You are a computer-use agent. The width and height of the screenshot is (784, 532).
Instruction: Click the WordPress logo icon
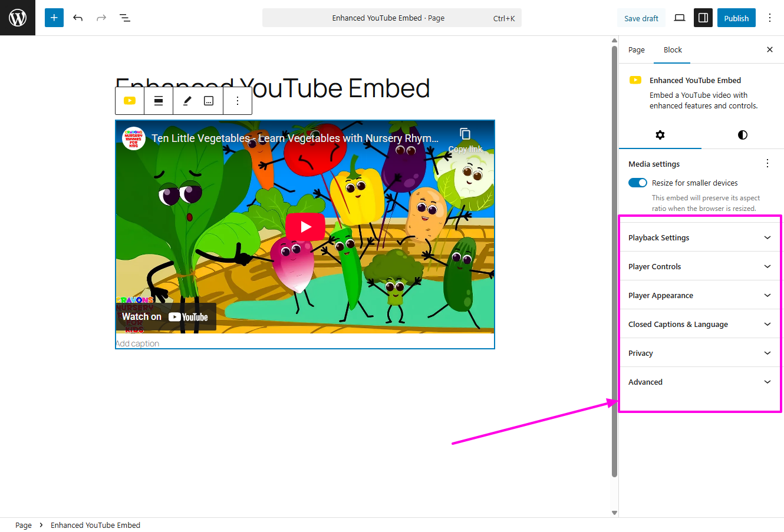point(17,17)
